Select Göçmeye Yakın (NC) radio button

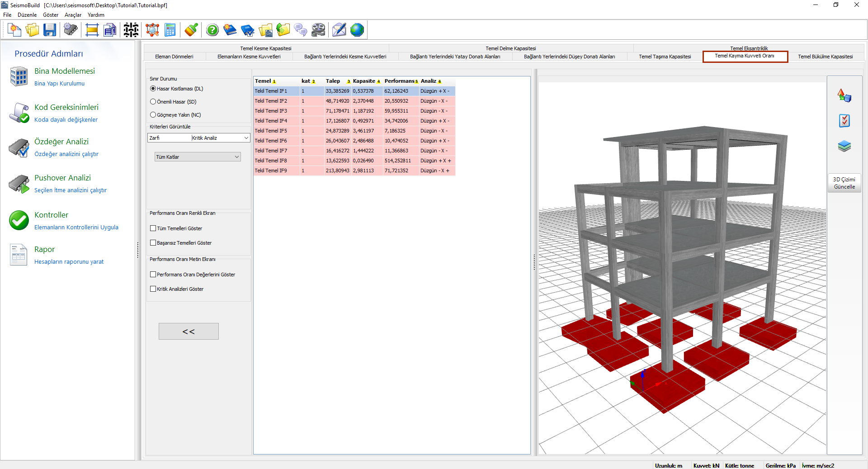click(153, 115)
